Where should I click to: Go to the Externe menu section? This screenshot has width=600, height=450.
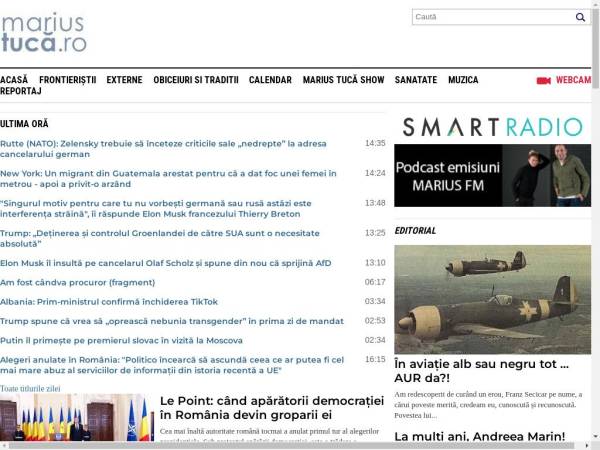[x=124, y=80]
